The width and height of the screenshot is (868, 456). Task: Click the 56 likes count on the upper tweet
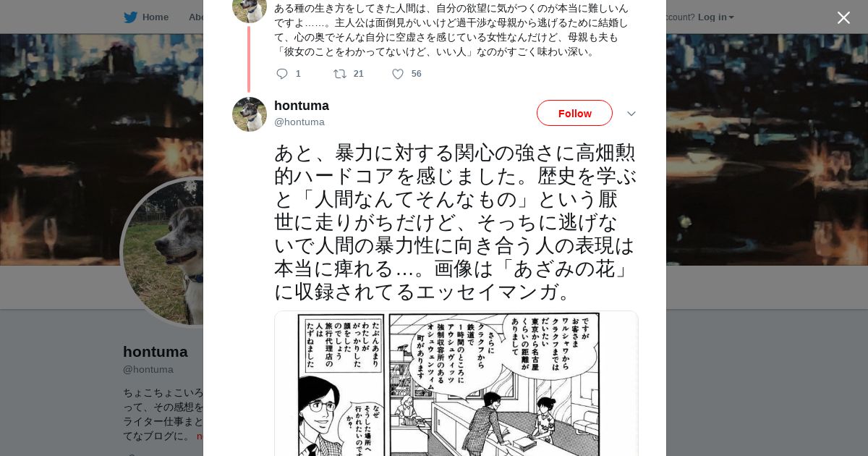coord(416,74)
